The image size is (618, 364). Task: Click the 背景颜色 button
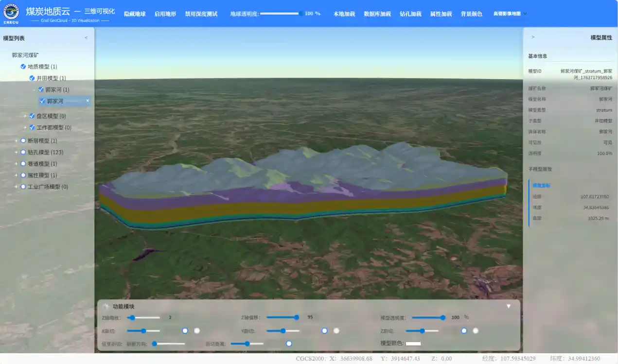[x=471, y=14]
